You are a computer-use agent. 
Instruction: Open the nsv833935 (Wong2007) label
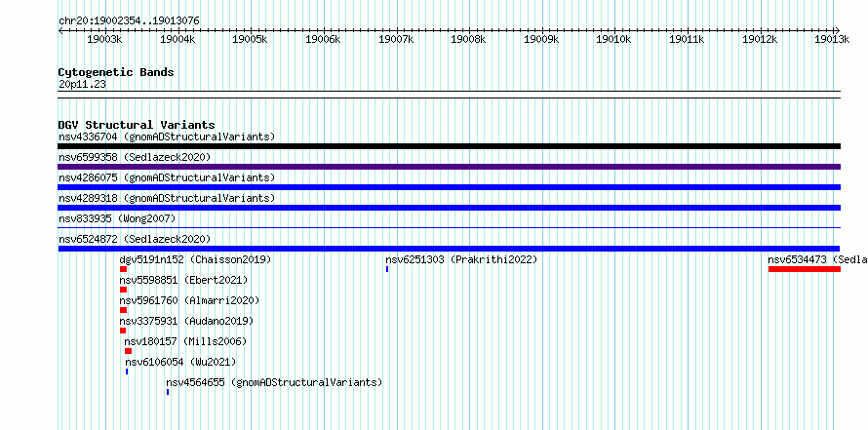[117, 218]
